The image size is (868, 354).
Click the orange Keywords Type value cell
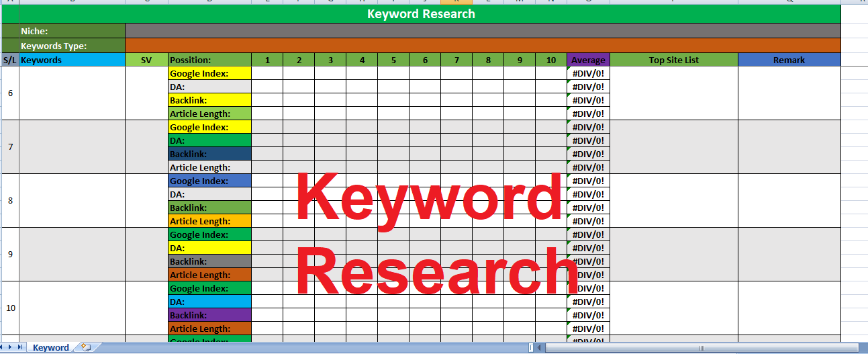483,46
